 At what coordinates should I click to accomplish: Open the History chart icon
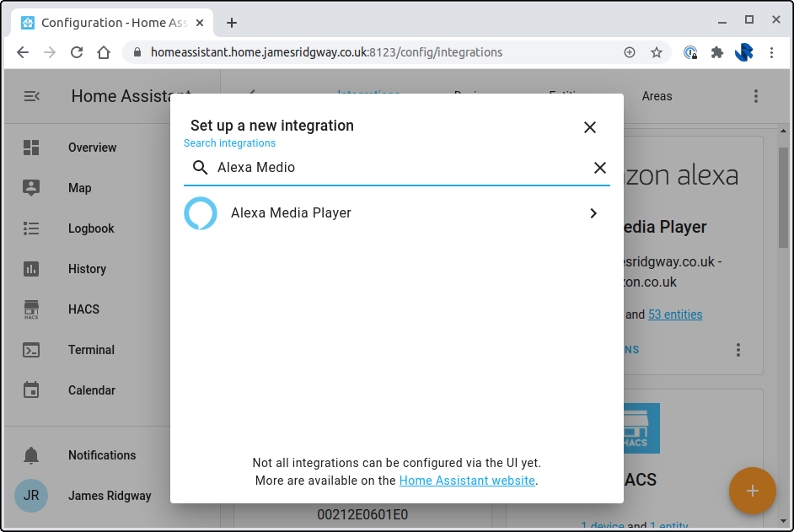pos(31,269)
